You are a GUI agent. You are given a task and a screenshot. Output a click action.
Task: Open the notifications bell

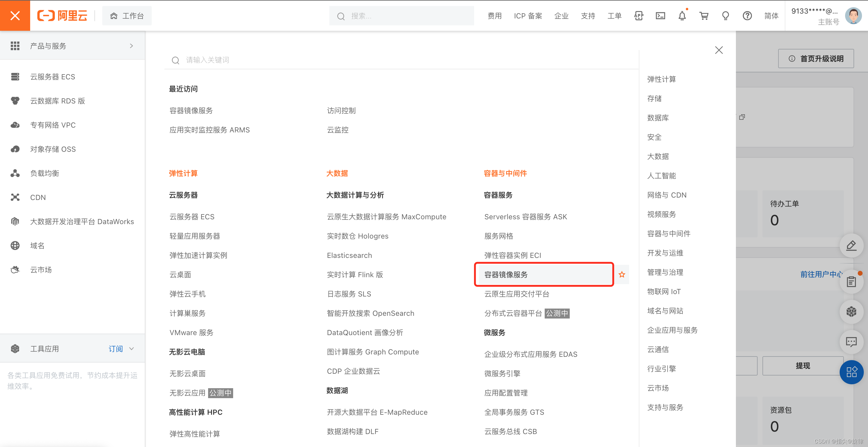682,15
